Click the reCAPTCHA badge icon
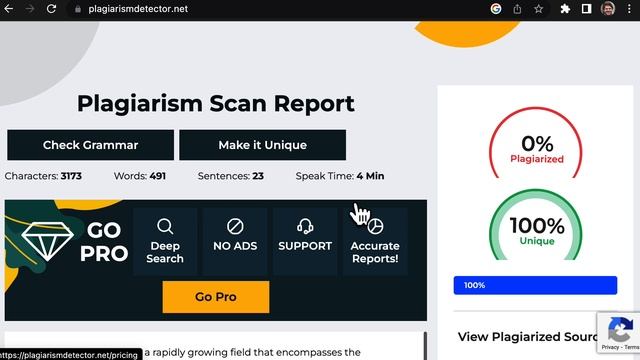This screenshot has width=640, height=360. point(620,329)
